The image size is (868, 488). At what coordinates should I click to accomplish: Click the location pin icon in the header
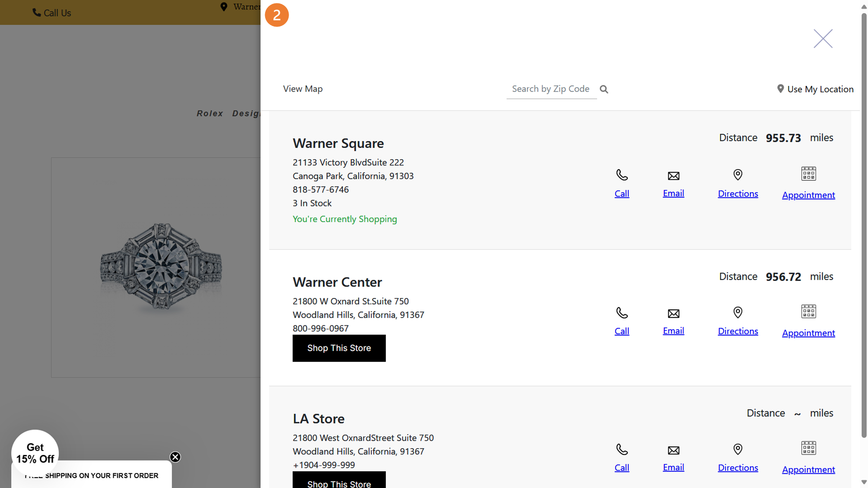(224, 7)
